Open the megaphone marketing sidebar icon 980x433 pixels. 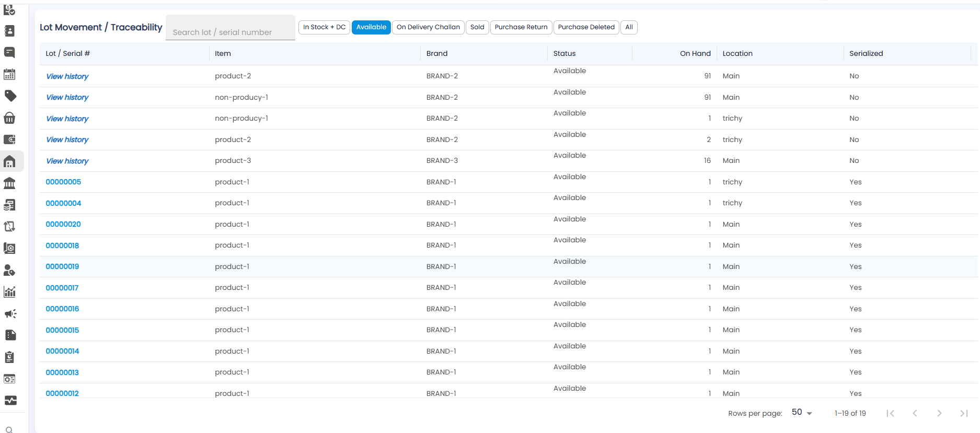(10, 313)
